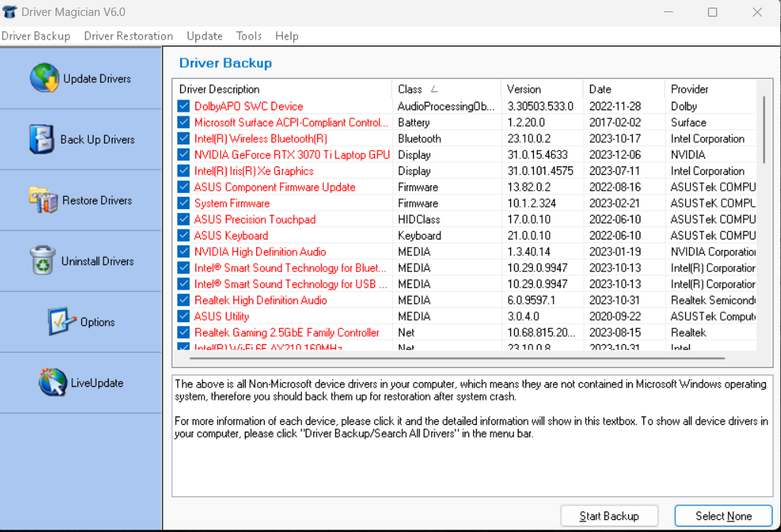The height and width of the screenshot is (532, 781).
Task: Click the Start Backup button
Action: [x=609, y=516]
